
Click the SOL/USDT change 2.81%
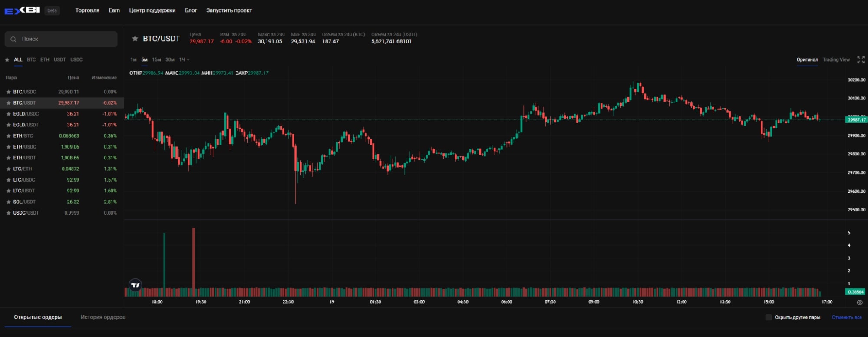[x=110, y=202]
